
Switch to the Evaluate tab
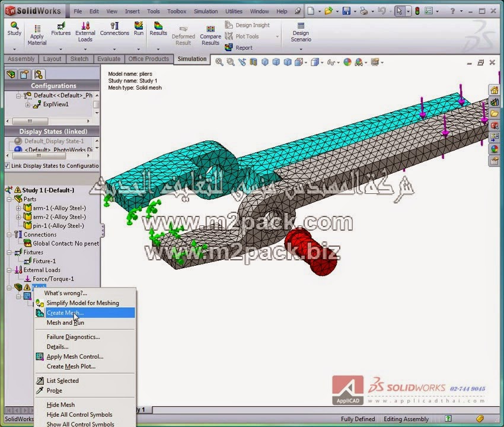(x=109, y=59)
